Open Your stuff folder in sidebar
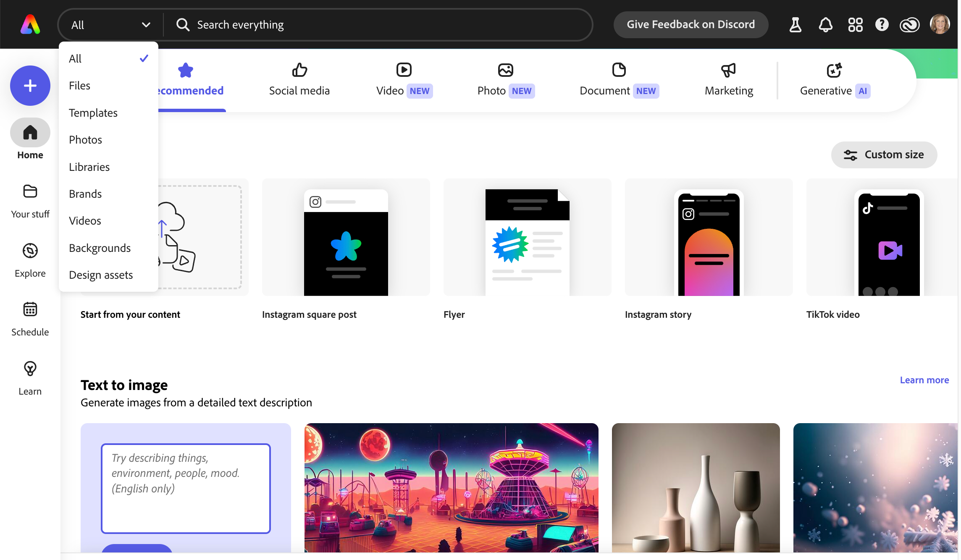 click(x=30, y=201)
